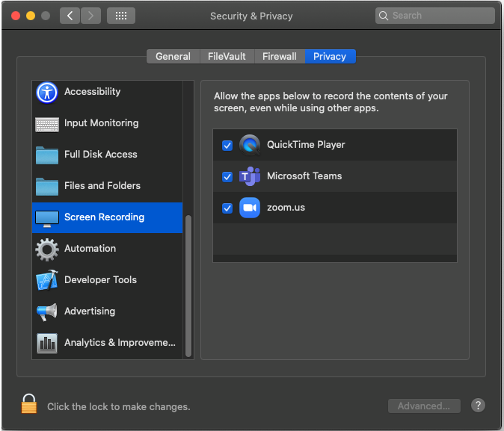The image size is (504, 431).
Task: Uncheck QuickTime Player screen recording permission
Action: pos(227,145)
